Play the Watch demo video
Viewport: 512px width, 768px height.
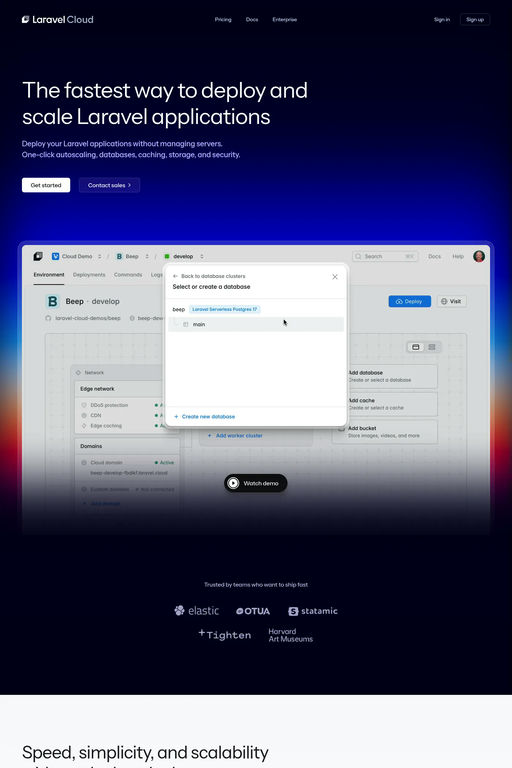tap(256, 483)
